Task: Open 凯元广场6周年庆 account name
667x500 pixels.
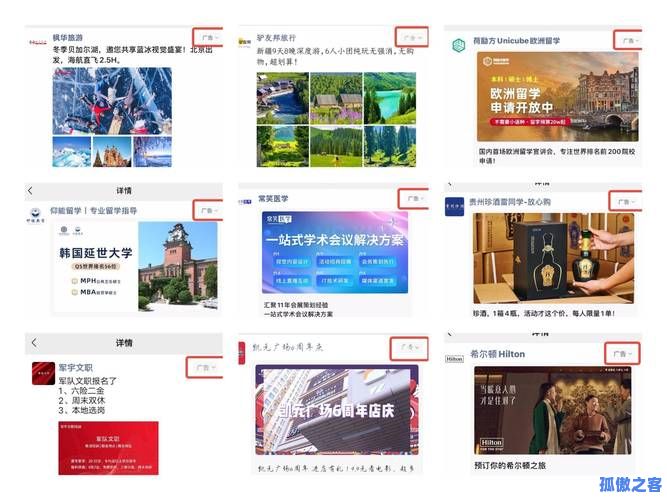Action: [x=288, y=347]
